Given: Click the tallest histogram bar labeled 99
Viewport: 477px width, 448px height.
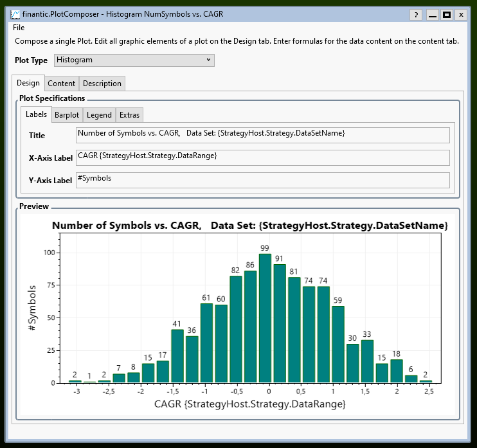Looking at the screenshot, I should tap(265, 318).
